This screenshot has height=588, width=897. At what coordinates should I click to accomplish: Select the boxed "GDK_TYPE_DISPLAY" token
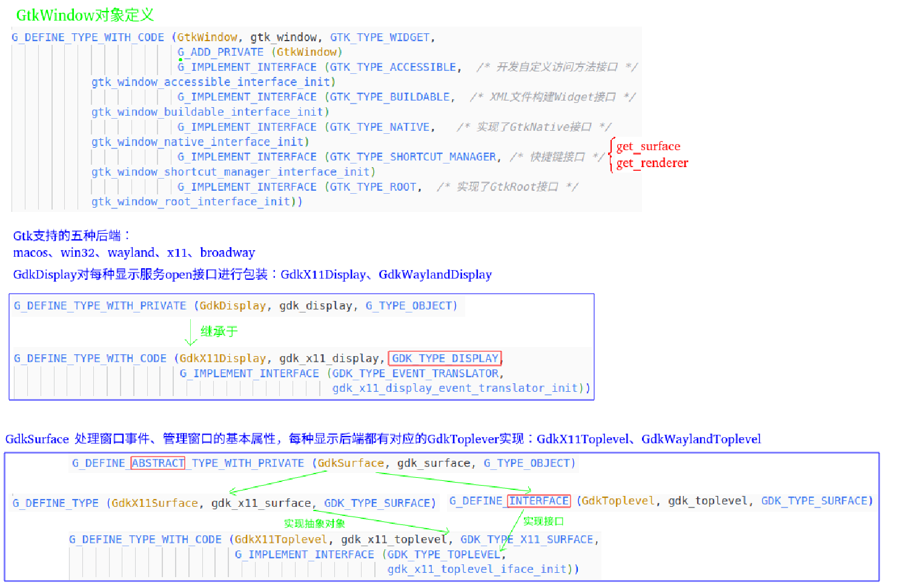[445, 358]
